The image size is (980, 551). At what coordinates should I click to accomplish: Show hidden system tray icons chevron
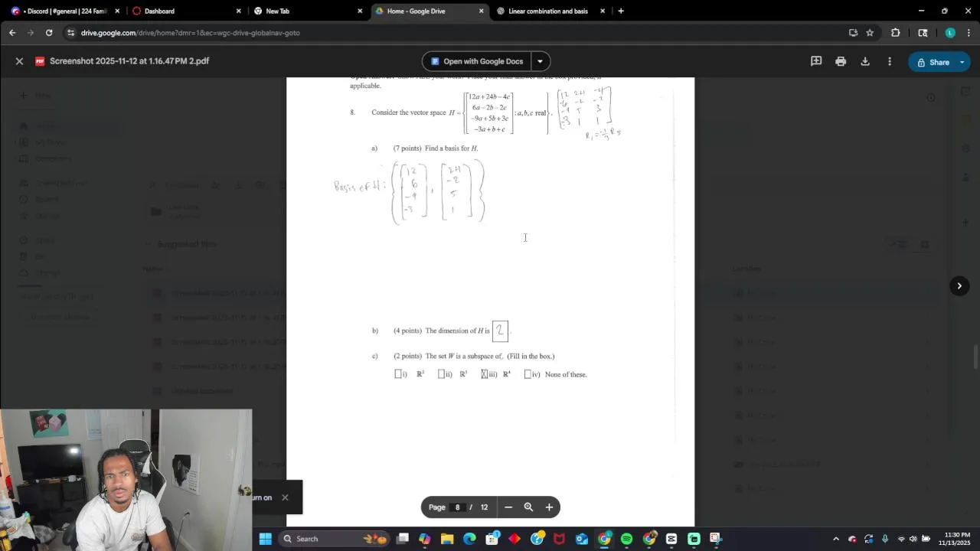click(x=836, y=539)
